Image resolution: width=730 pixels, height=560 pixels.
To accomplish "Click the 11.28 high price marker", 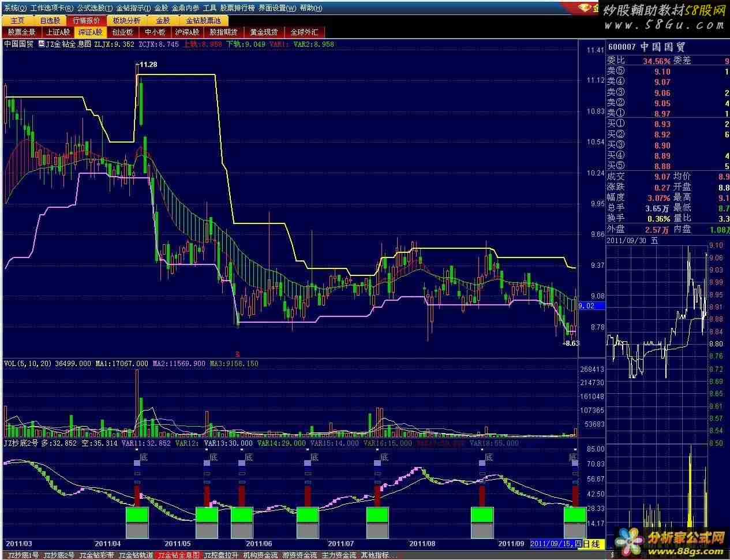I will pos(149,65).
